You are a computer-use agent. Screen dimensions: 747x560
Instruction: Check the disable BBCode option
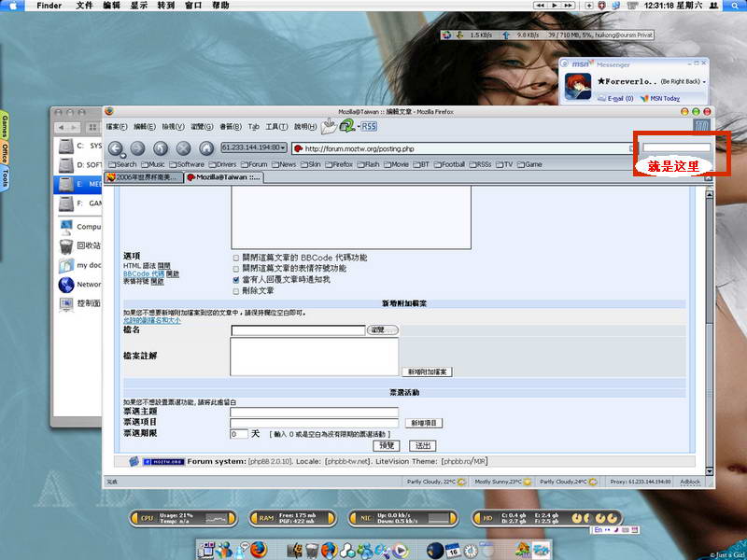click(x=235, y=257)
